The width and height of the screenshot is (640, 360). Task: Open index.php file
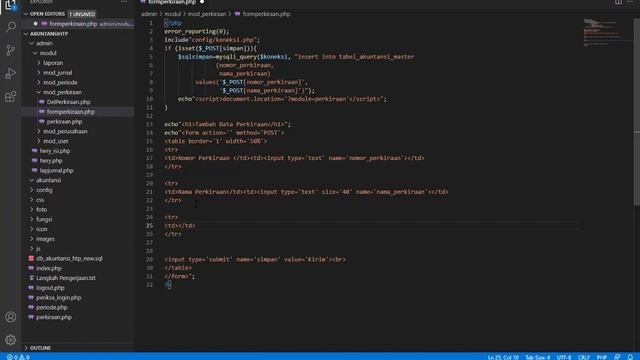coord(49,268)
